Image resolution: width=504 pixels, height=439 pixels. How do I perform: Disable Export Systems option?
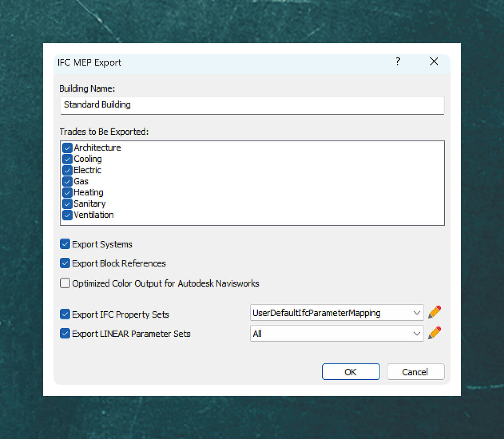[65, 244]
